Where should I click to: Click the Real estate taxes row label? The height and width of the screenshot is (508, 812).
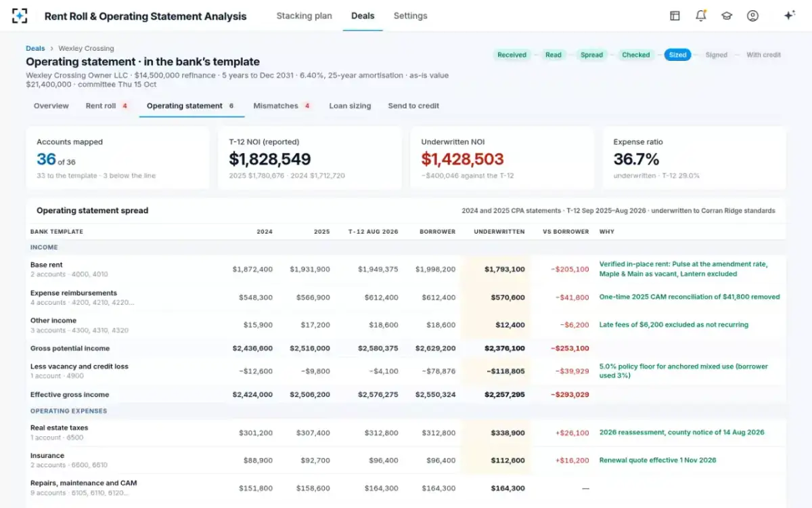point(60,428)
